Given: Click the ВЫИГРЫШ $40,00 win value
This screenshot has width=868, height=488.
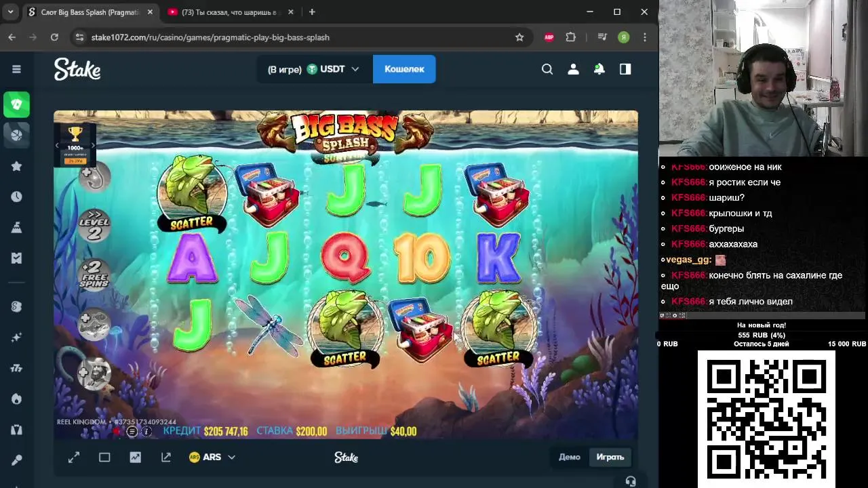Looking at the screenshot, I should [x=376, y=431].
